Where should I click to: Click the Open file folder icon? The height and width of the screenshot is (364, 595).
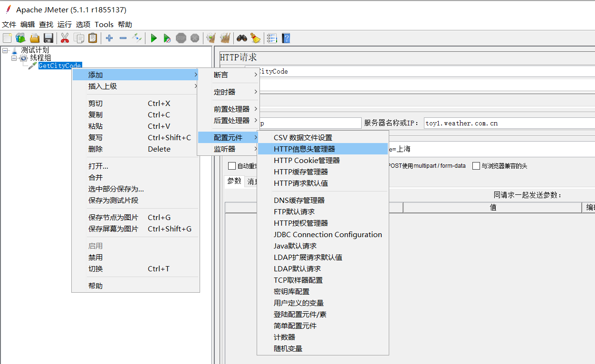(x=35, y=38)
